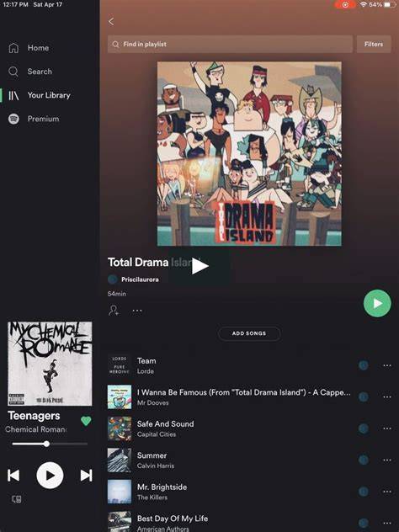Click the Your Library shelf icon

point(13,95)
